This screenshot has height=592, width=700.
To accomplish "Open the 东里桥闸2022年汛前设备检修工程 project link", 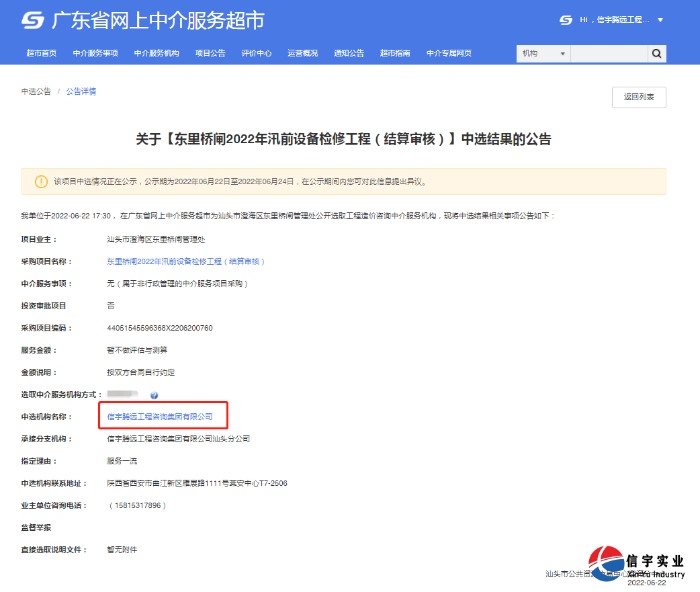I will coord(185,261).
